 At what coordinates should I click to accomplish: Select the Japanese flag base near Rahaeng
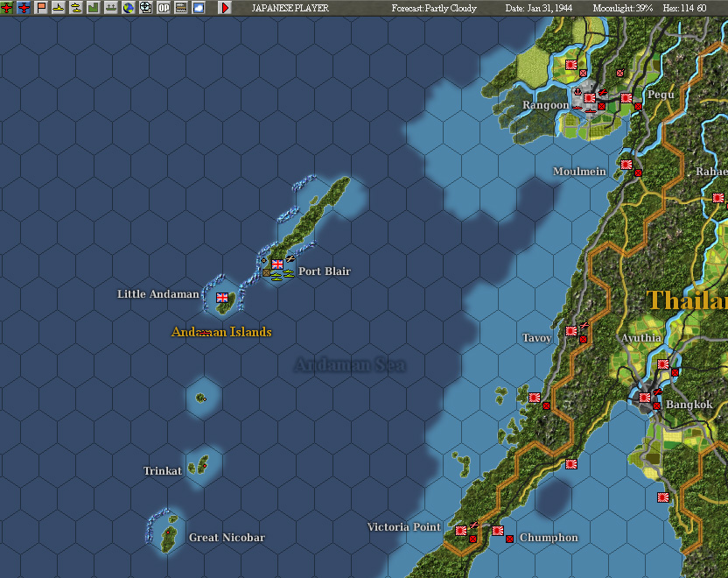718,198
